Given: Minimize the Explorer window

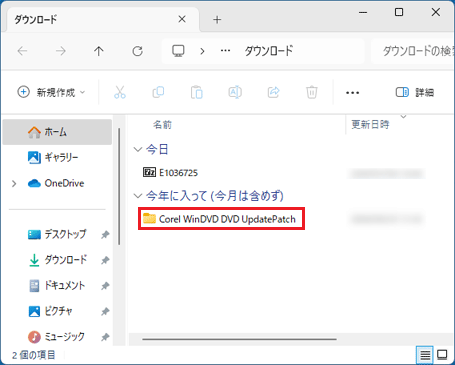Looking at the screenshot, I should 363,12.
